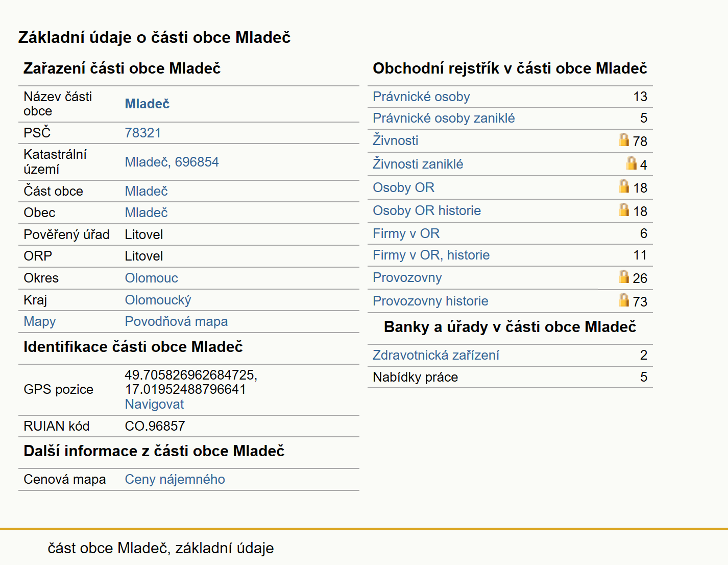
Task: Open the postal code 78321 link
Action: 143,133
